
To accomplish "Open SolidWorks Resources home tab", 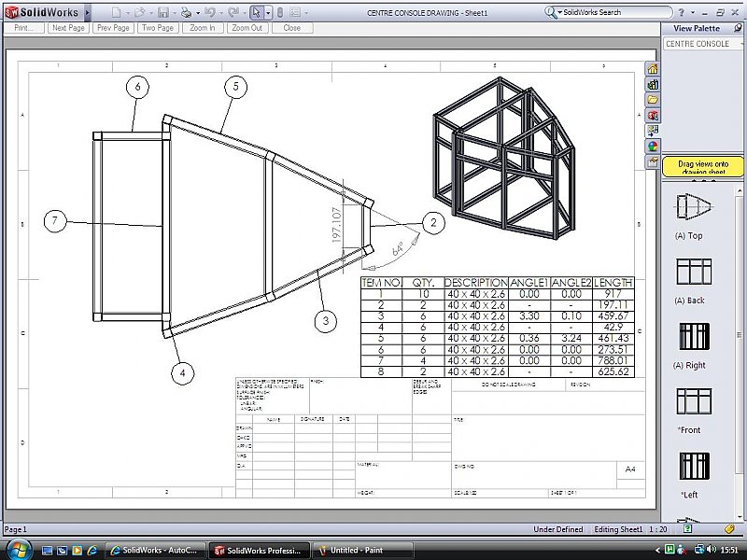I will [x=653, y=69].
